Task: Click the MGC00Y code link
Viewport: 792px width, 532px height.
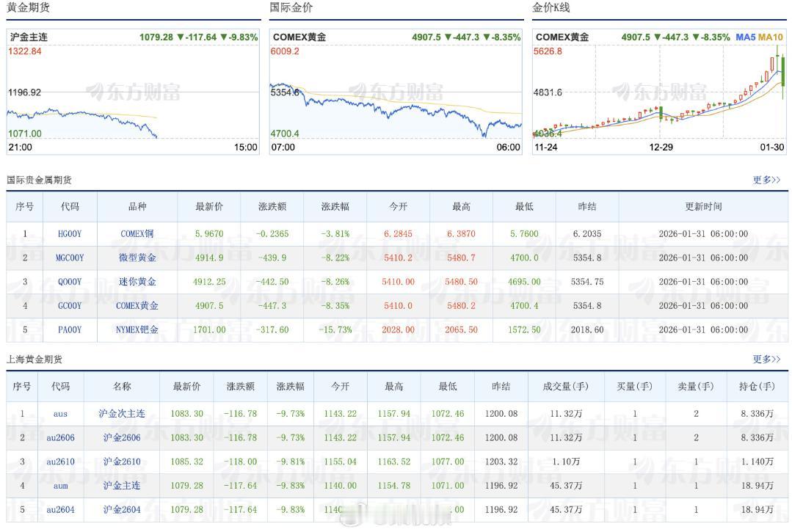Action: tap(70, 258)
